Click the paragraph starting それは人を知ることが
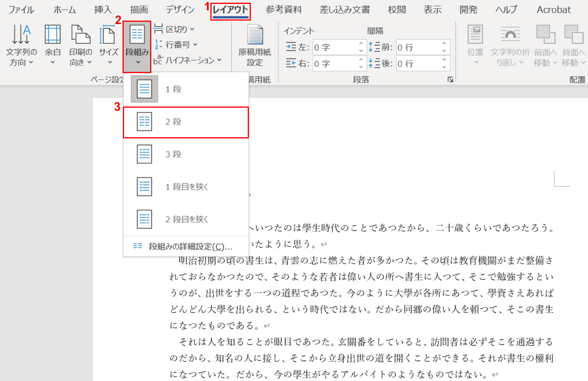This screenshot has height=381, width=588. (x=361, y=358)
